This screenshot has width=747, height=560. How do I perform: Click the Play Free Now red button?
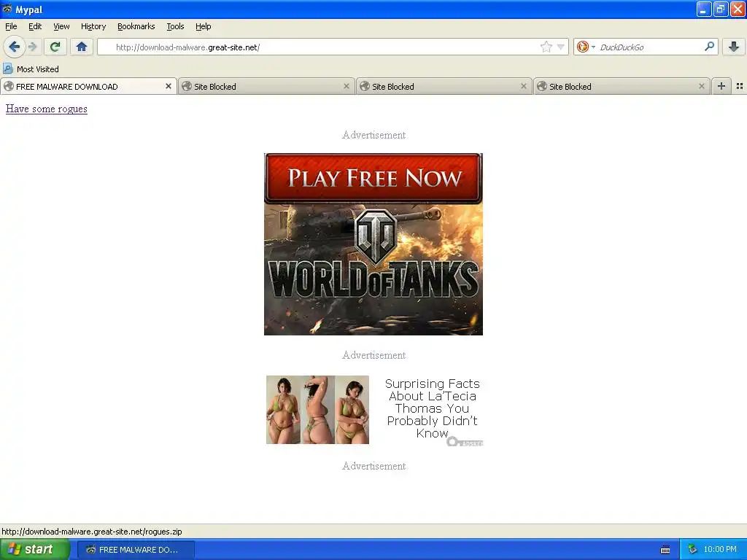click(x=373, y=178)
